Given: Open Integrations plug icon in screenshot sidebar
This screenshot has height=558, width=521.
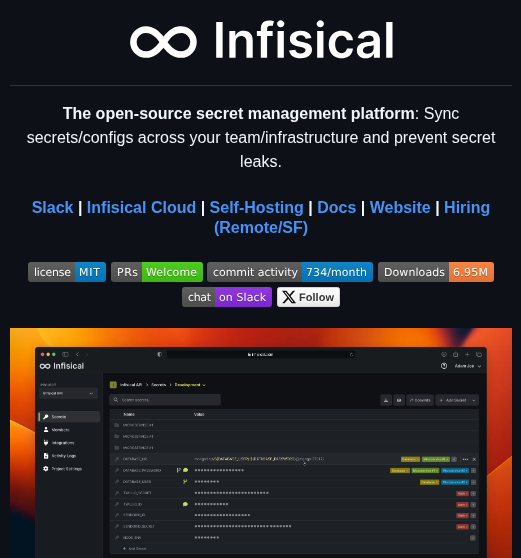Looking at the screenshot, I should (46, 443).
